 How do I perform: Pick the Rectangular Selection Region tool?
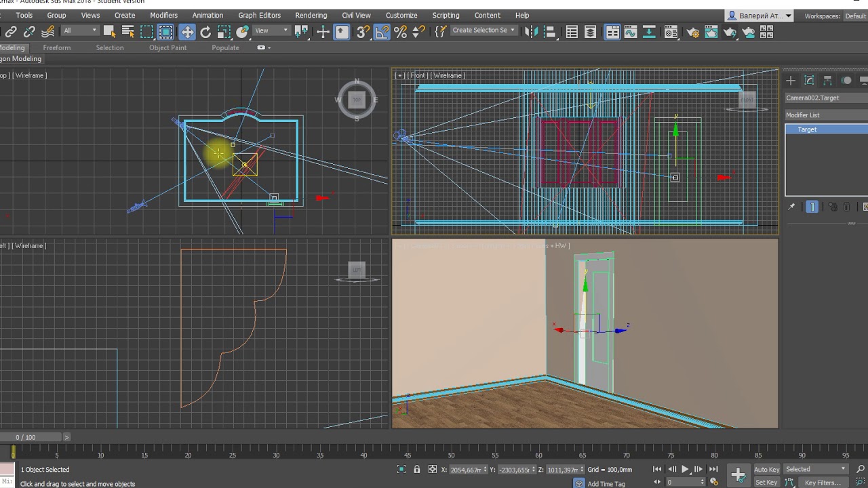[x=146, y=32]
